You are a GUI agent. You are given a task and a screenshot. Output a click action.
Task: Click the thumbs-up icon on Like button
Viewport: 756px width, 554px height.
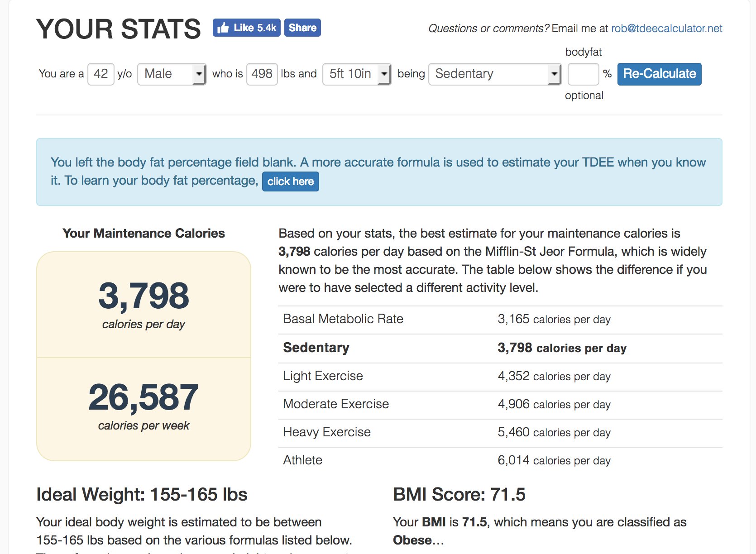223,28
